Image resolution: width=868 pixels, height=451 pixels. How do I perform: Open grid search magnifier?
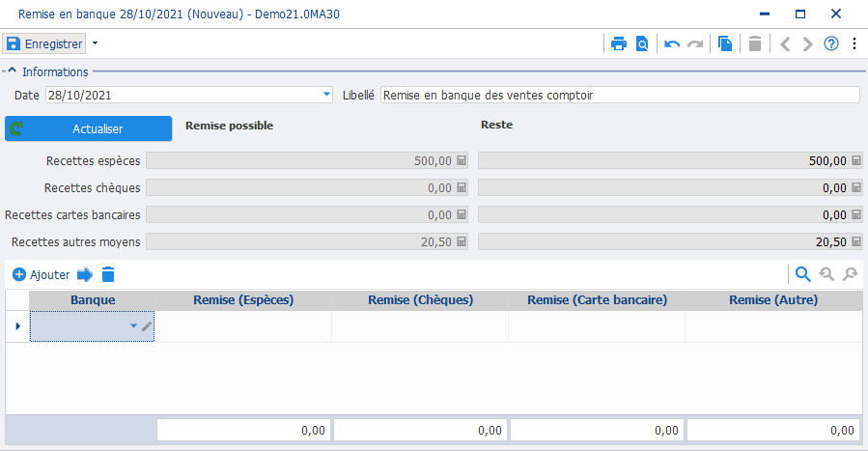coord(802,274)
